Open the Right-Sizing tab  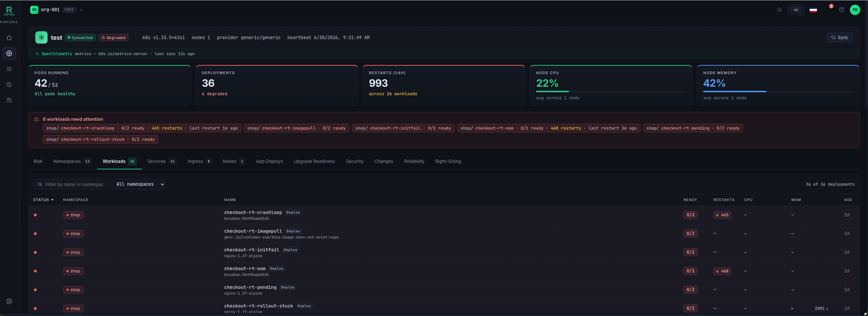click(448, 161)
